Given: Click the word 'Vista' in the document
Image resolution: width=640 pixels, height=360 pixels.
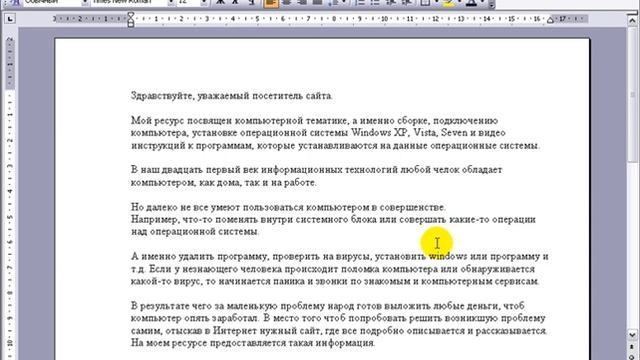Looking at the screenshot, I should pyautogui.click(x=425, y=133).
